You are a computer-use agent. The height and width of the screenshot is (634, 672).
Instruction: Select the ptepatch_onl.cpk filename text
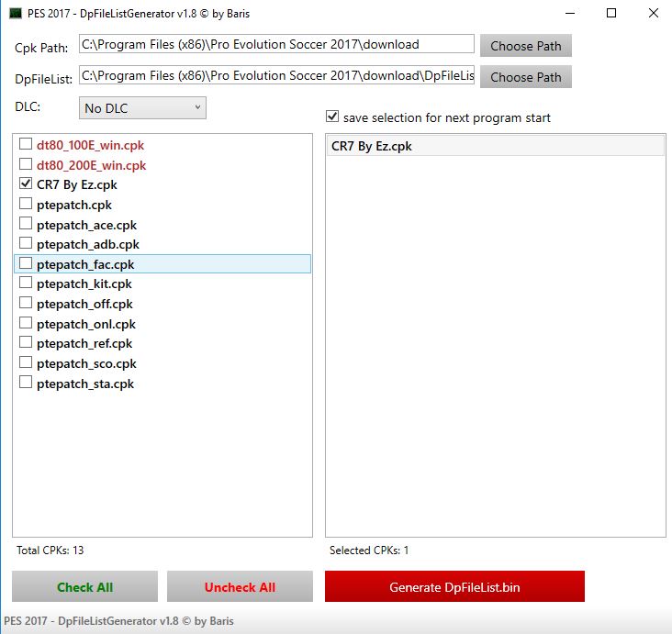(86, 324)
